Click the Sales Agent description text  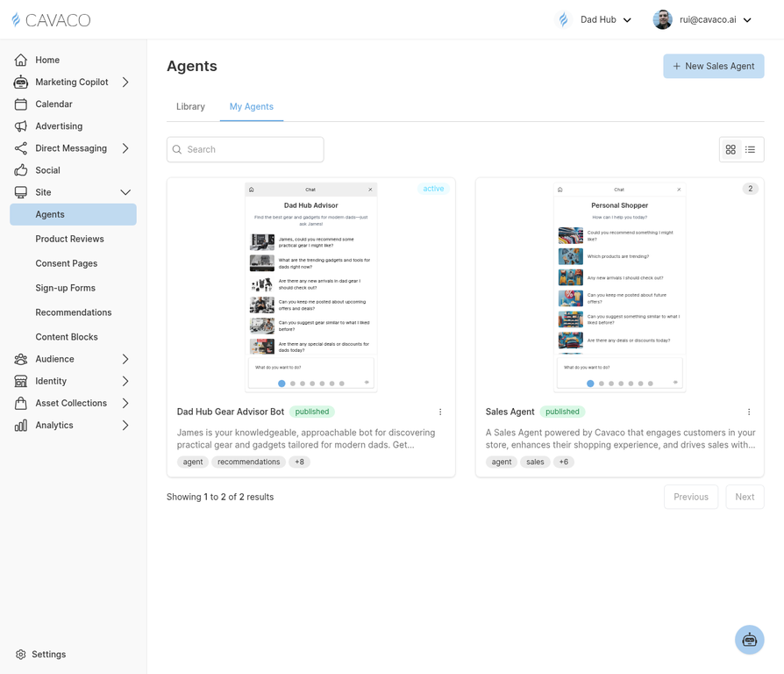[621, 439]
